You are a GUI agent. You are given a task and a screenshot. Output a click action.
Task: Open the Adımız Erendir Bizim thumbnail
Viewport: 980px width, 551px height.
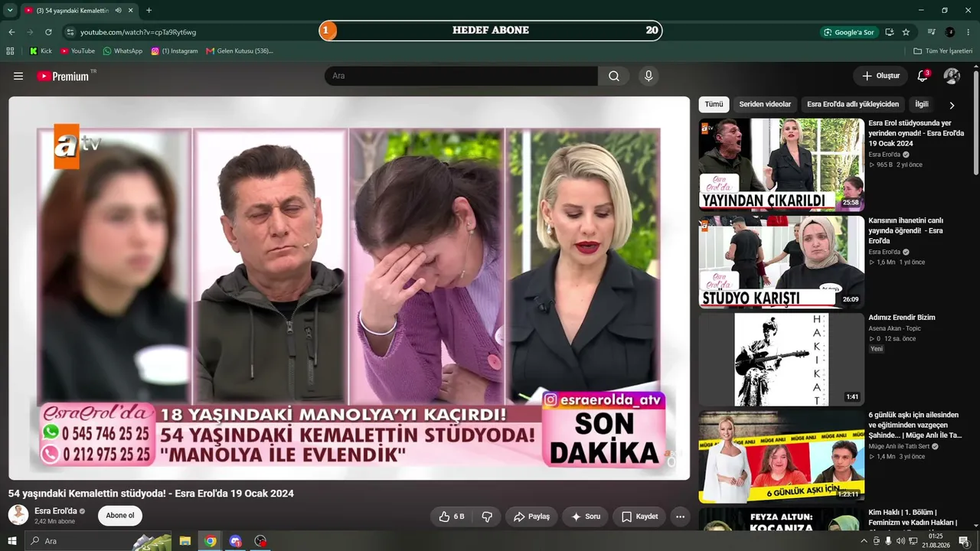[781, 359]
